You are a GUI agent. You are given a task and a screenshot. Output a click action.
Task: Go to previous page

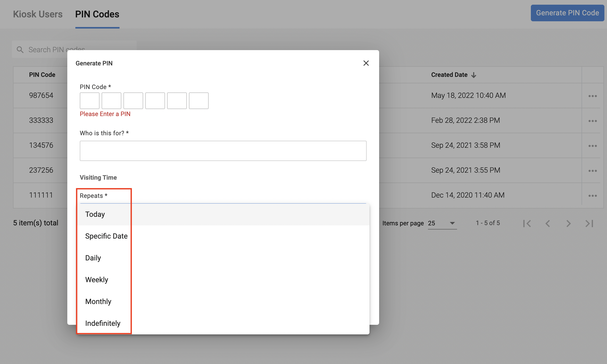(548, 224)
